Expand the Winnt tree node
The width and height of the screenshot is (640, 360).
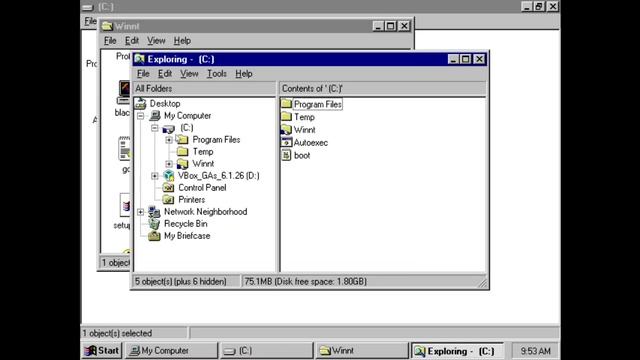(x=169, y=164)
